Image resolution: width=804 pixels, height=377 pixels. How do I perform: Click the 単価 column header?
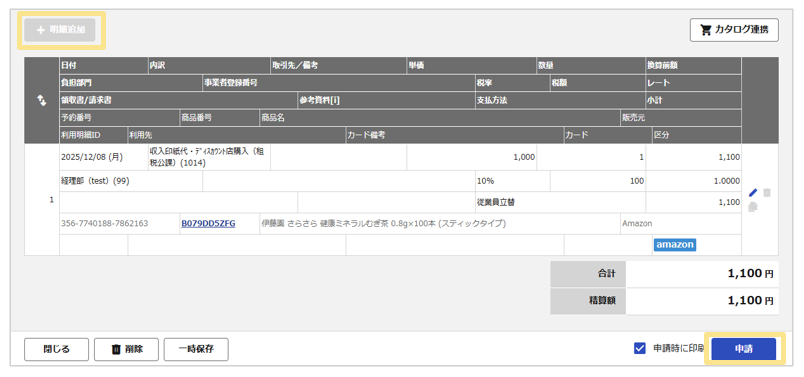[471, 66]
